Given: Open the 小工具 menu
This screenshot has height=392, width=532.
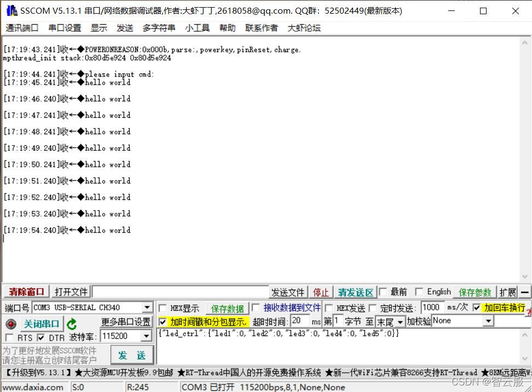Looking at the screenshot, I should tap(197, 28).
